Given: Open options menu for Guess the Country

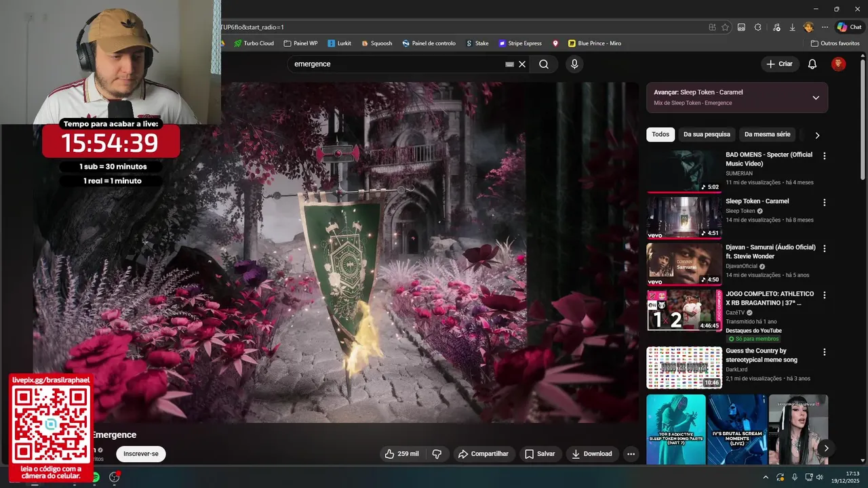Looking at the screenshot, I should (825, 352).
